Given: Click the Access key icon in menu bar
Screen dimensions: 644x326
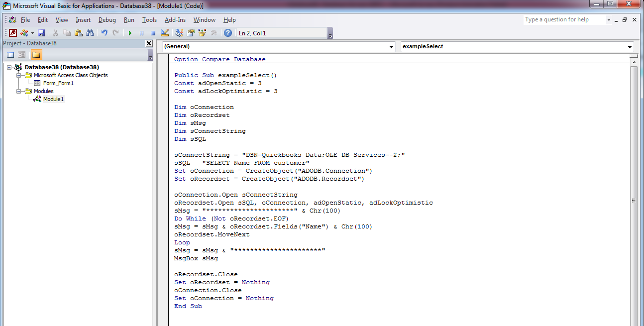Looking at the screenshot, I should tap(12, 20).
